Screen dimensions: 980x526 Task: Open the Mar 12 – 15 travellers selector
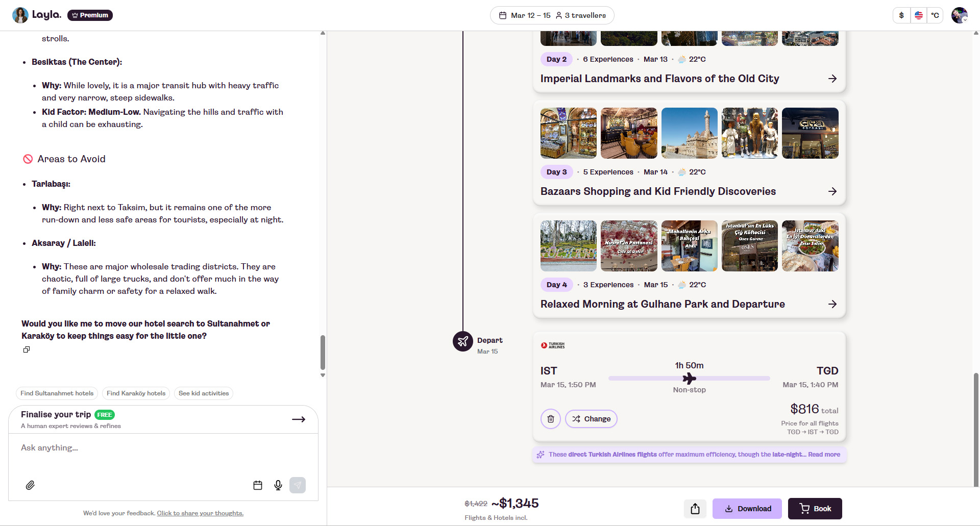552,15
